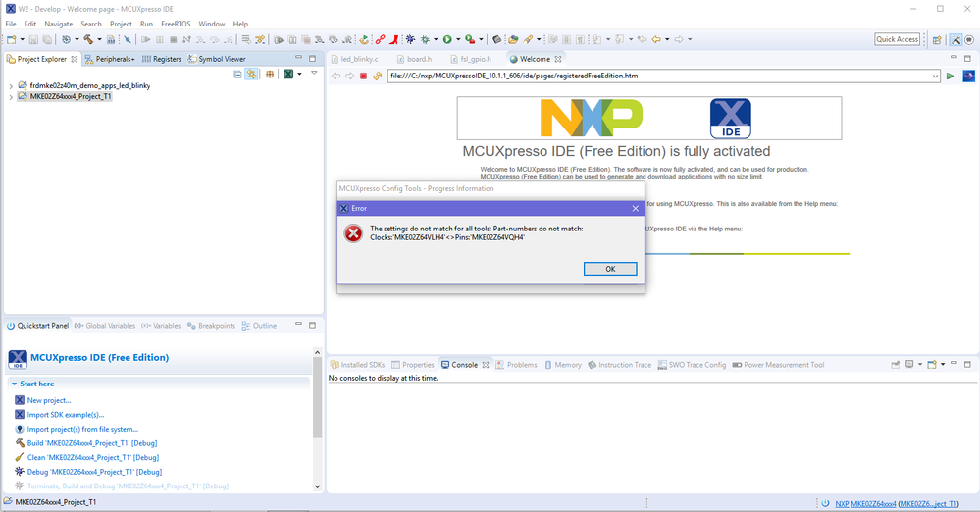Click the browser Refresh icon
Screen dimensions: 980x512
(x=377, y=77)
